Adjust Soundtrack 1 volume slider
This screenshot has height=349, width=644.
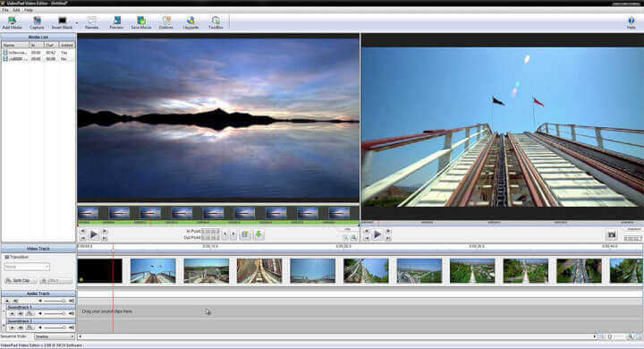coord(55,313)
